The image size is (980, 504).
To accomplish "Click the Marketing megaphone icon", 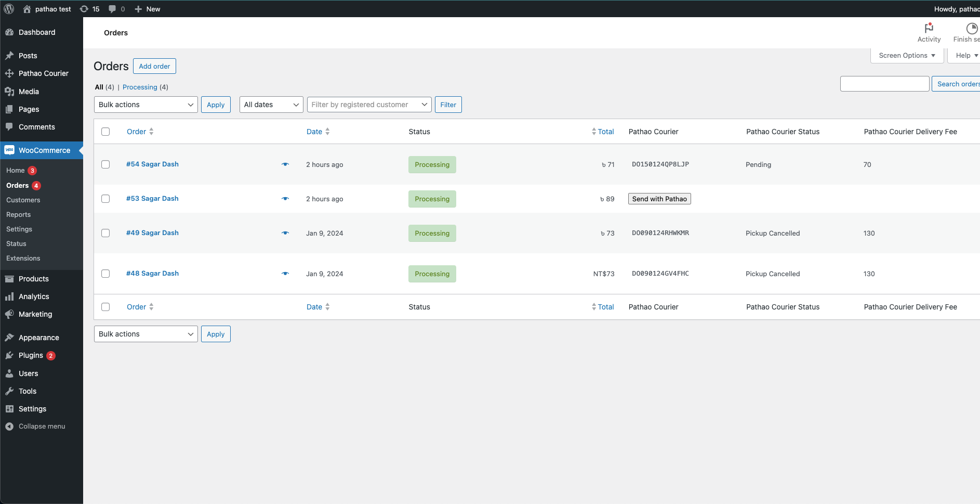I will [9, 314].
